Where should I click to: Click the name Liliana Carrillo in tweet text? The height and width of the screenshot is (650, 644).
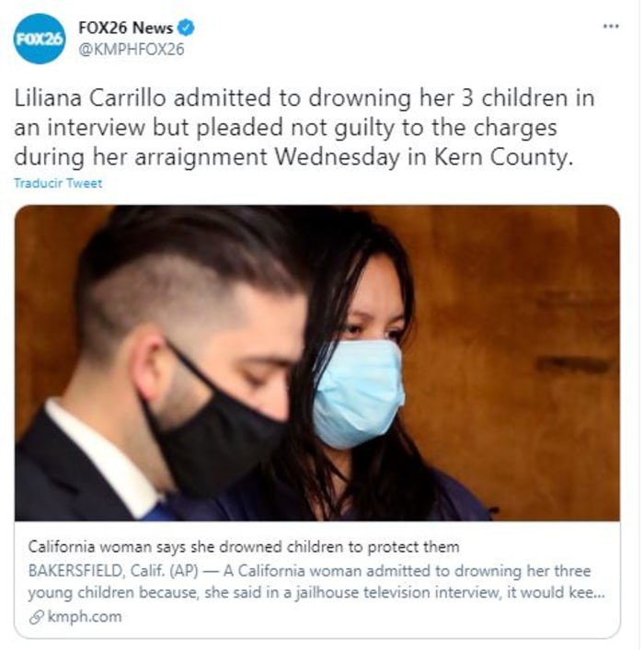pos(90,98)
